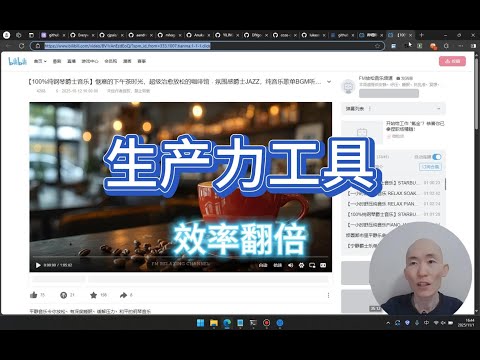Play the video with the player's play button
The height and width of the screenshot is (360, 480).
pos(38,265)
